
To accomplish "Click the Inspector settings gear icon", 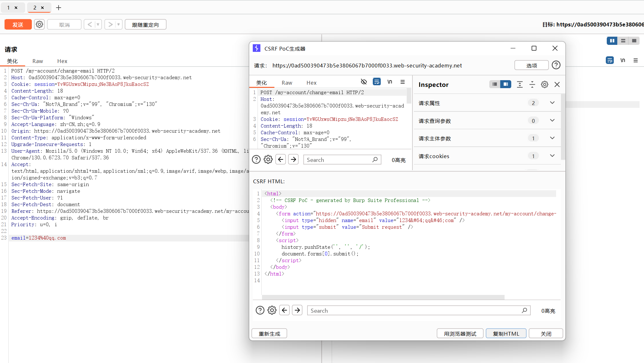I will click(x=544, y=85).
